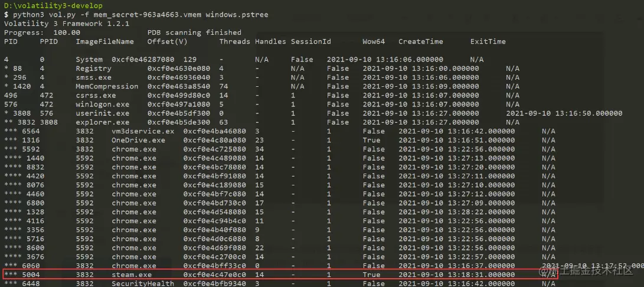Image resolution: width=644 pixels, height=287 pixels.
Task: Click chrome.exe with PID 6800
Action: point(134,203)
